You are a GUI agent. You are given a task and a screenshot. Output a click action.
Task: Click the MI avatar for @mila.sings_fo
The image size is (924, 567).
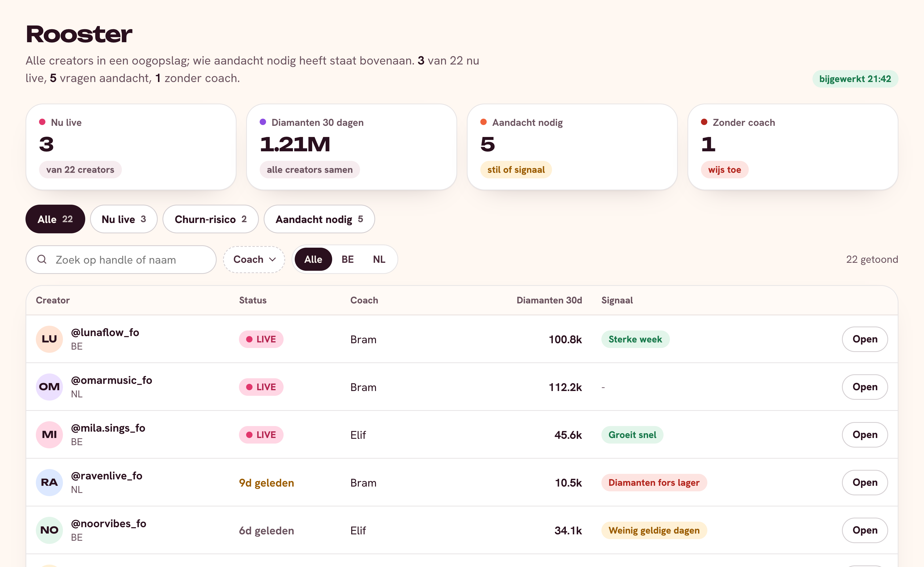pos(49,435)
